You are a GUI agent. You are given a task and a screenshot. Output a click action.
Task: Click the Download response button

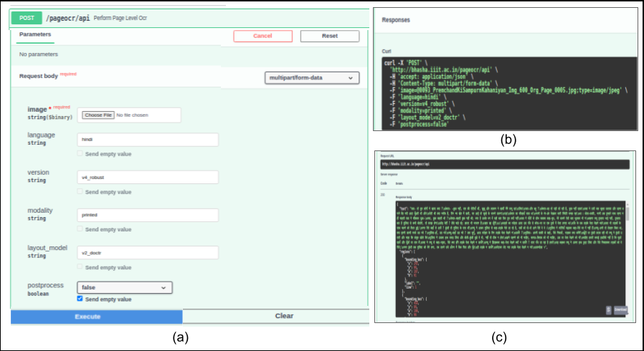pyautogui.click(x=620, y=310)
